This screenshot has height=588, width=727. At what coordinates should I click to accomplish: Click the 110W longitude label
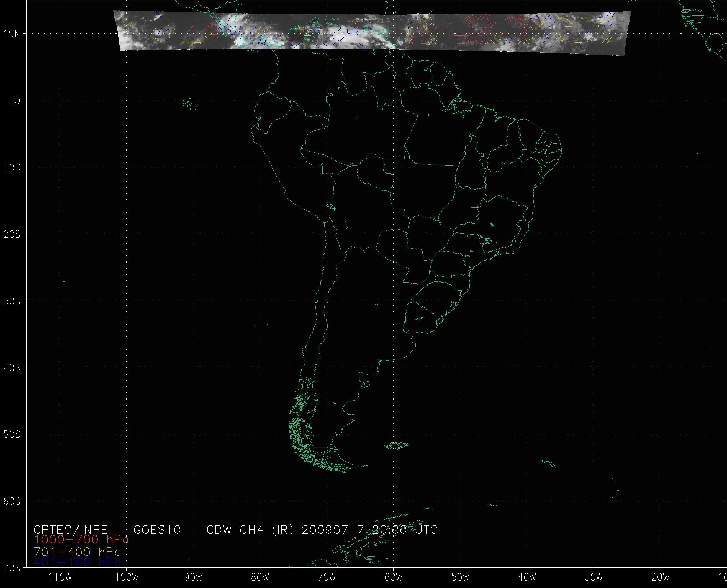(x=60, y=577)
